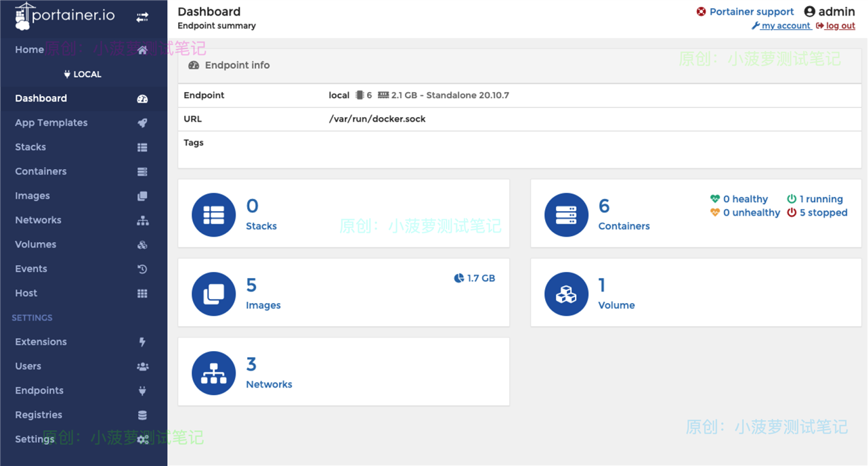Click the '1 running' container status text
The width and height of the screenshot is (868, 466).
click(x=821, y=199)
